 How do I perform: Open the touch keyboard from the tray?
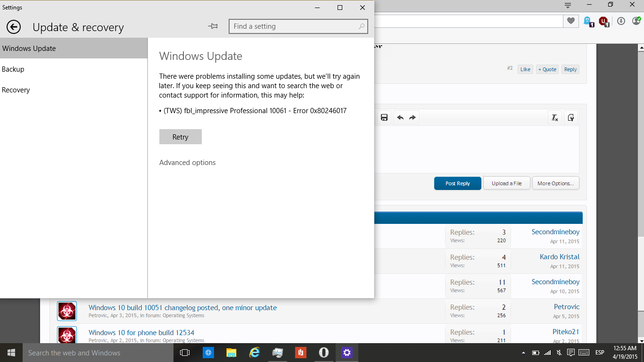click(x=584, y=353)
